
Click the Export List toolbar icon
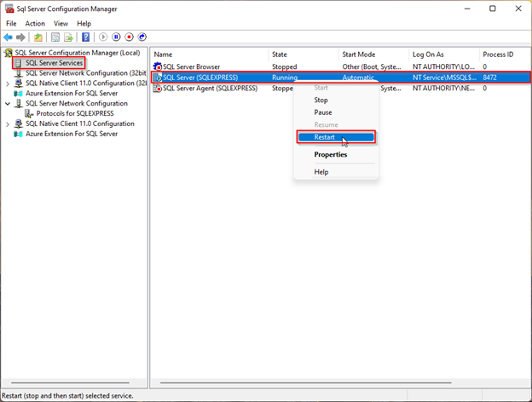tap(68, 37)
